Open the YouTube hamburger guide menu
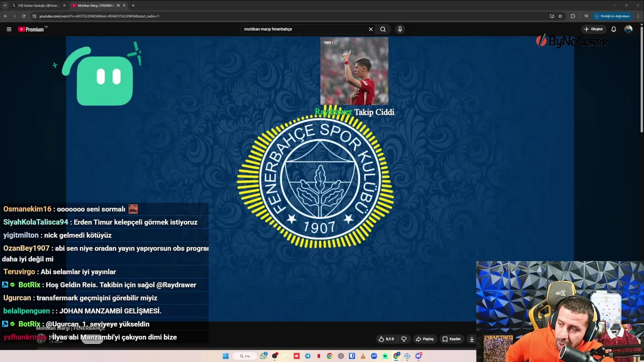This screenshot has width=644, height=362. tap(9, 29)
